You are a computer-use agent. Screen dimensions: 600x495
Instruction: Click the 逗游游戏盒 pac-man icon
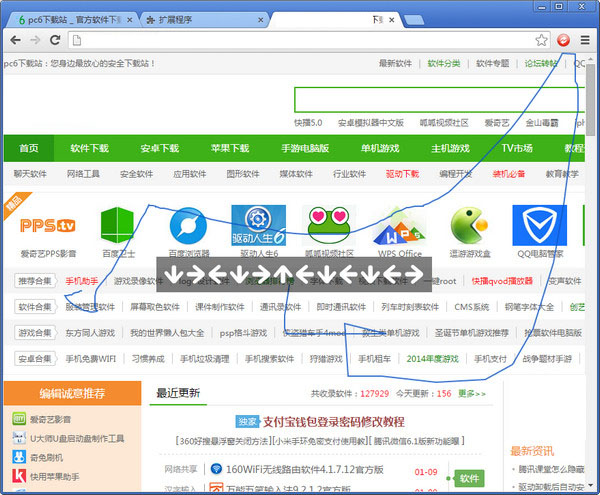click(x=470, y=225)
